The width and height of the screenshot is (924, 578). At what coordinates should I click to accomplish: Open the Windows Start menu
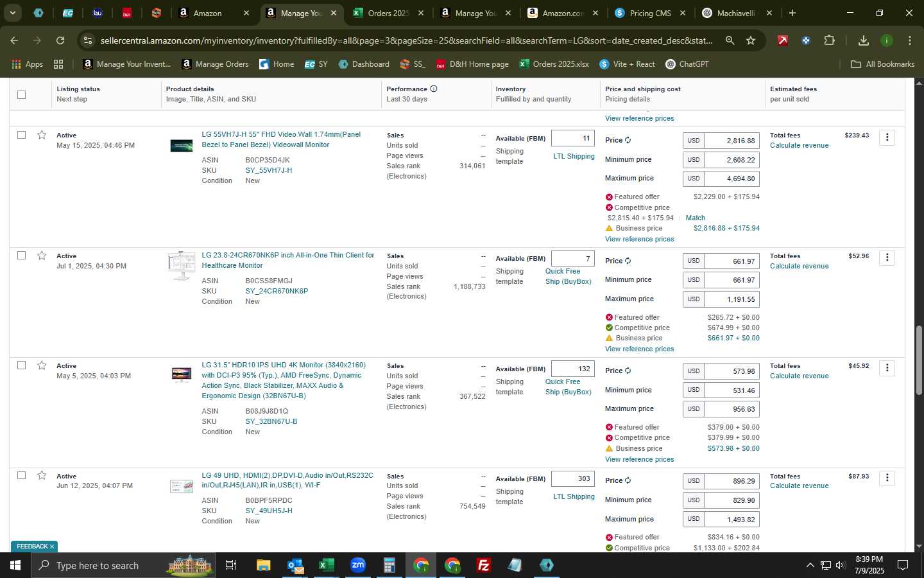(15, 565)
